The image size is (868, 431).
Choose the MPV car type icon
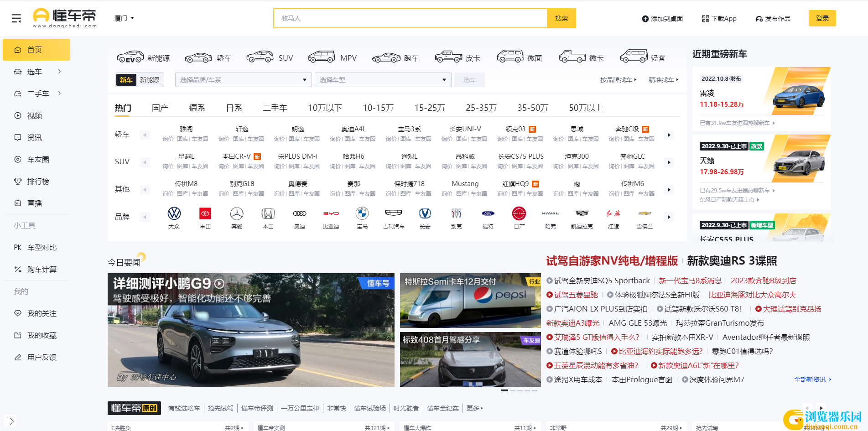tap(322, 57)
